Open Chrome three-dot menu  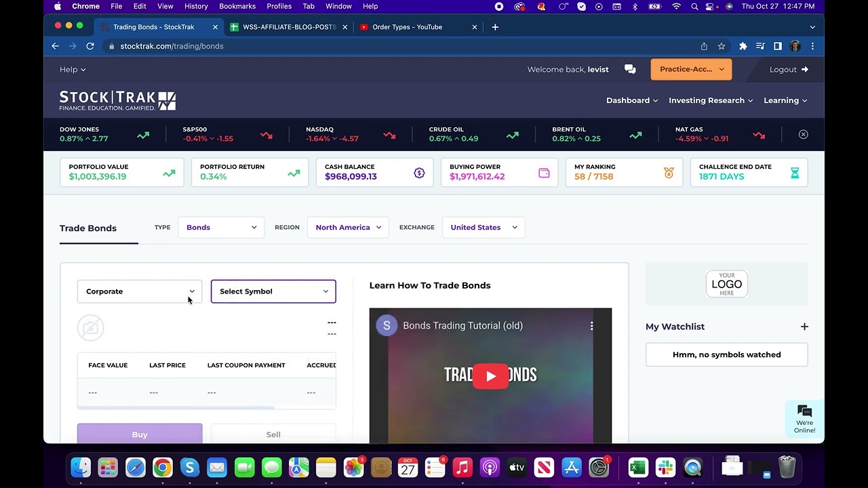tap(812, 46)
